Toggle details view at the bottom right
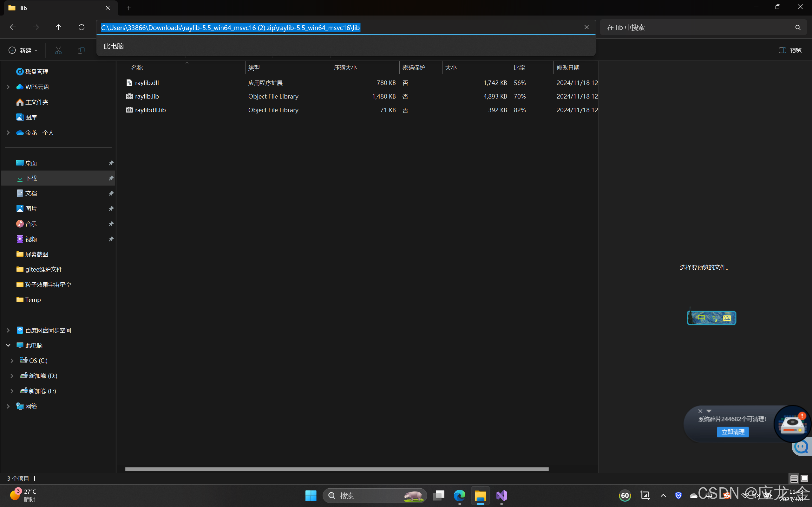 click(x=794, y=478)
